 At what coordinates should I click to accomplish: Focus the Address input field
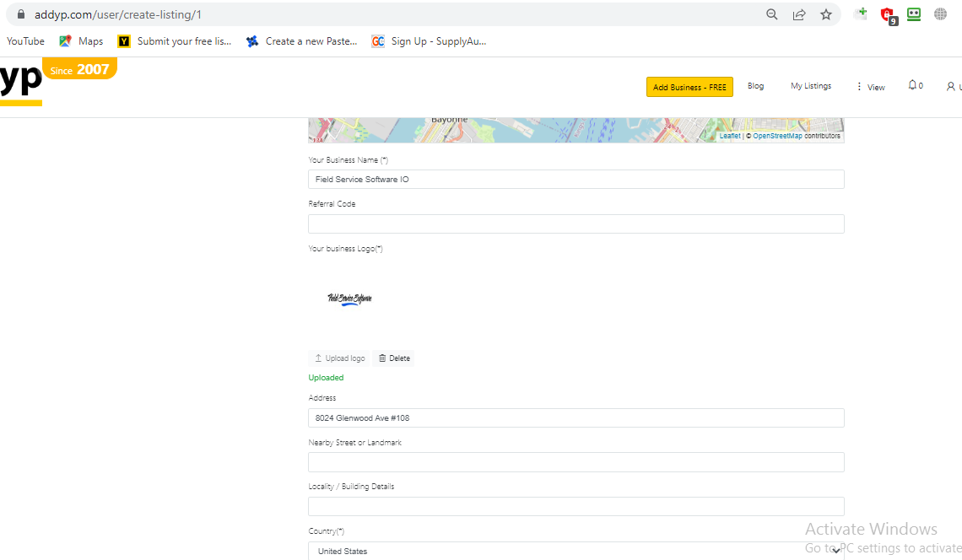(576, 417)
